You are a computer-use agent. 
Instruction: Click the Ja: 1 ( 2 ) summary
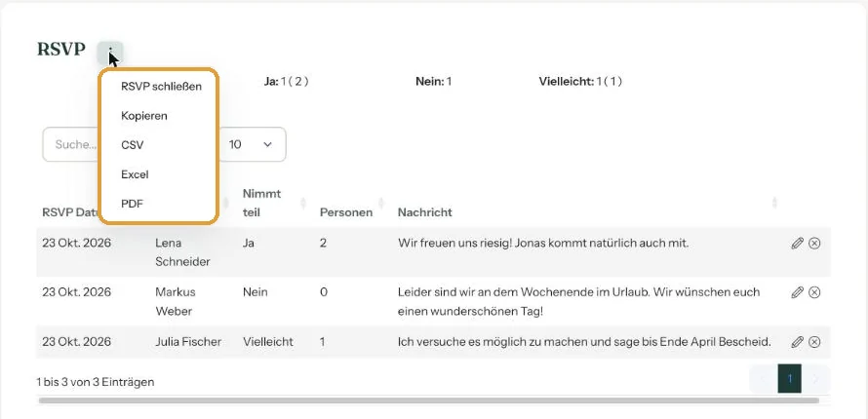(x=286, y=82)
